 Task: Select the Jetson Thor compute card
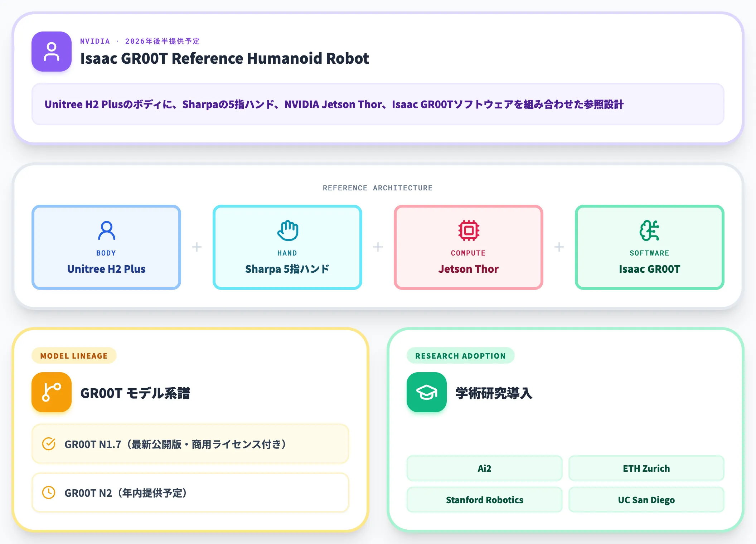tap(469, 247)
